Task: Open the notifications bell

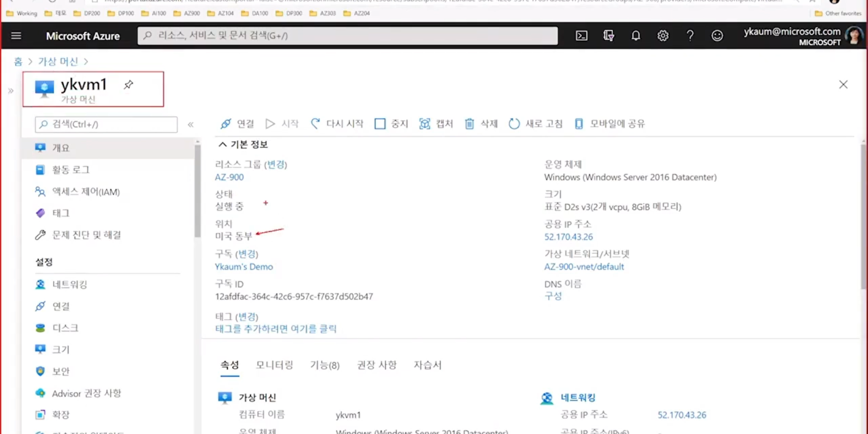Action: (636, 35)
